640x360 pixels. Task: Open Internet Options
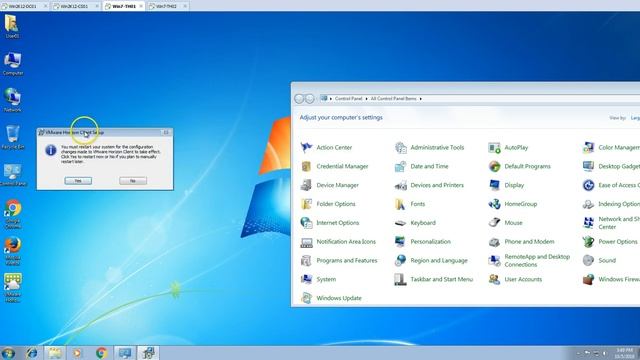pyautogui.click(x=330, y=222)
